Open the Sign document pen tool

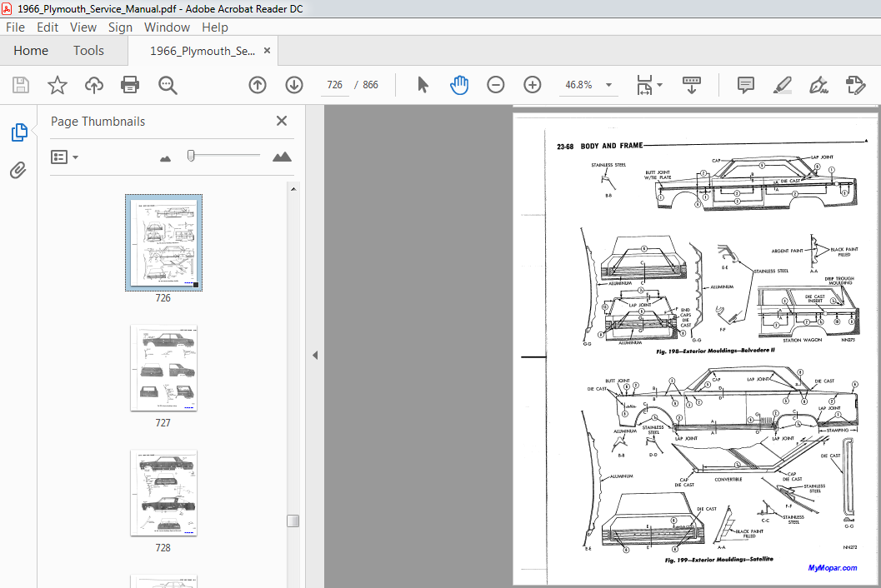click(818, 85)
